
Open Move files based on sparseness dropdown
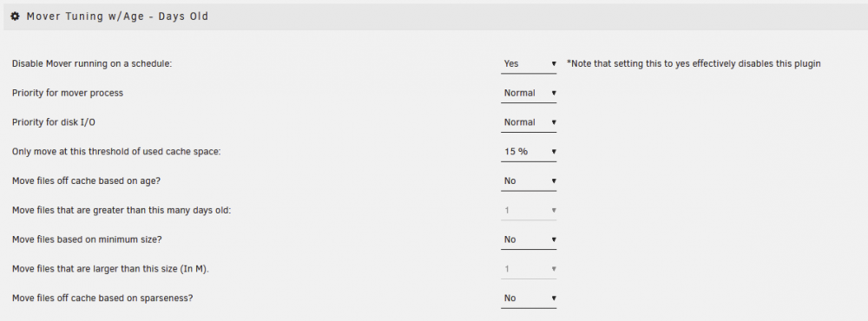click(529, 298)
